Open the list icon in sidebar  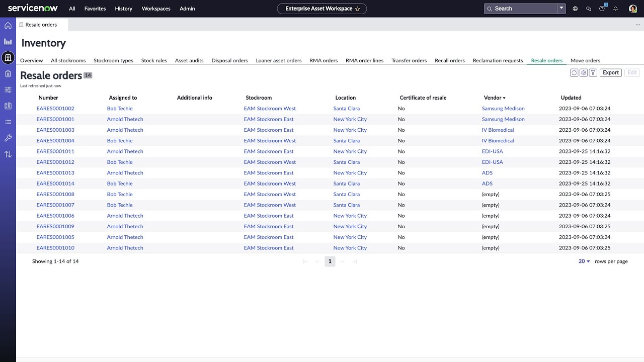click(x=8, y=122)
